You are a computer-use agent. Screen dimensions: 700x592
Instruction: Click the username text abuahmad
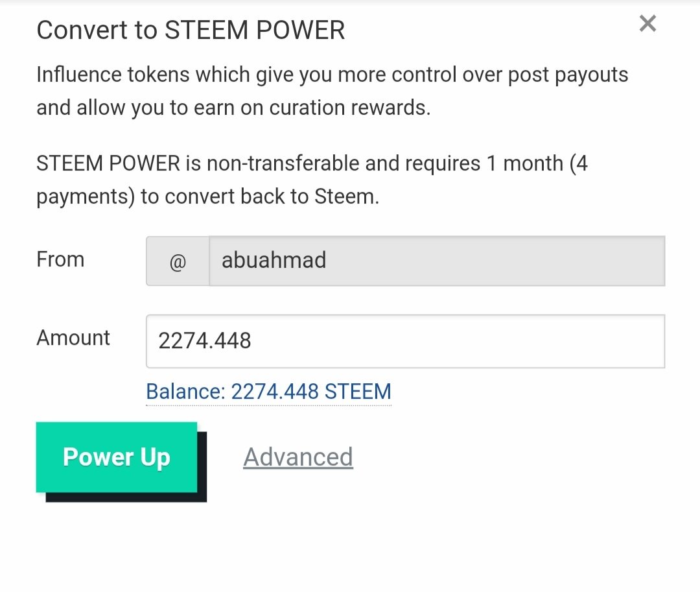[x=274, y=260]
